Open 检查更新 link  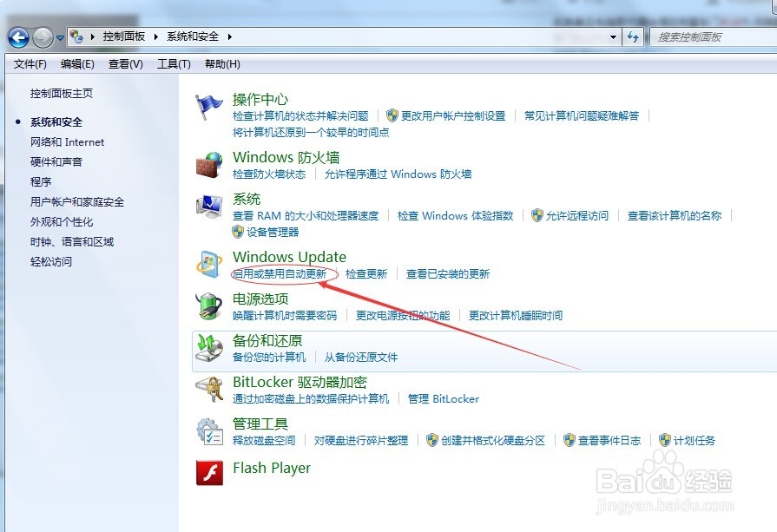point(366,274)
